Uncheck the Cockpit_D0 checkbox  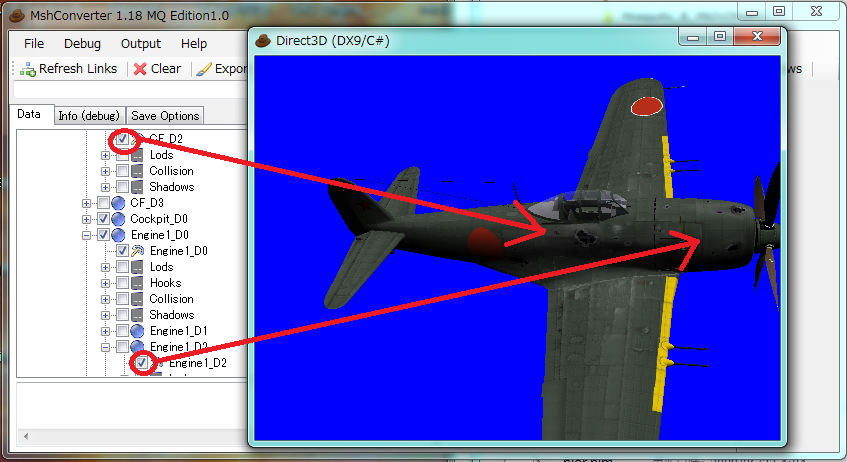(x=103, y=219)
